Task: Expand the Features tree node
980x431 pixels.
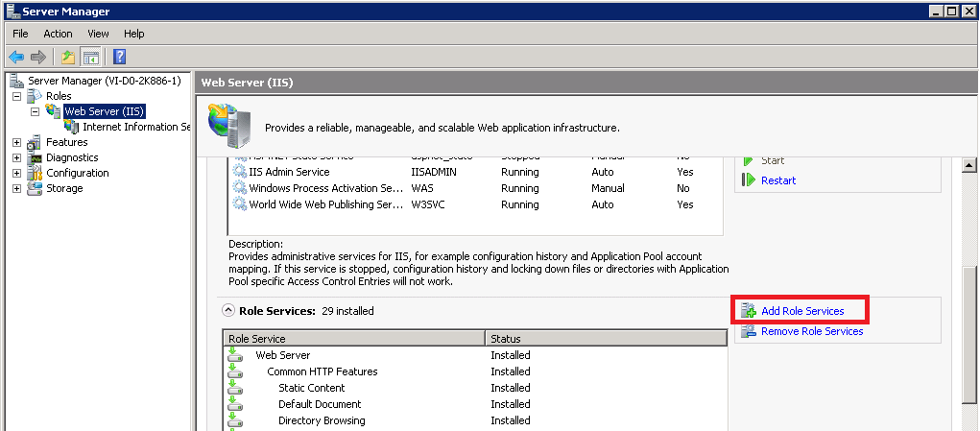Action: [x=17, y=142]
